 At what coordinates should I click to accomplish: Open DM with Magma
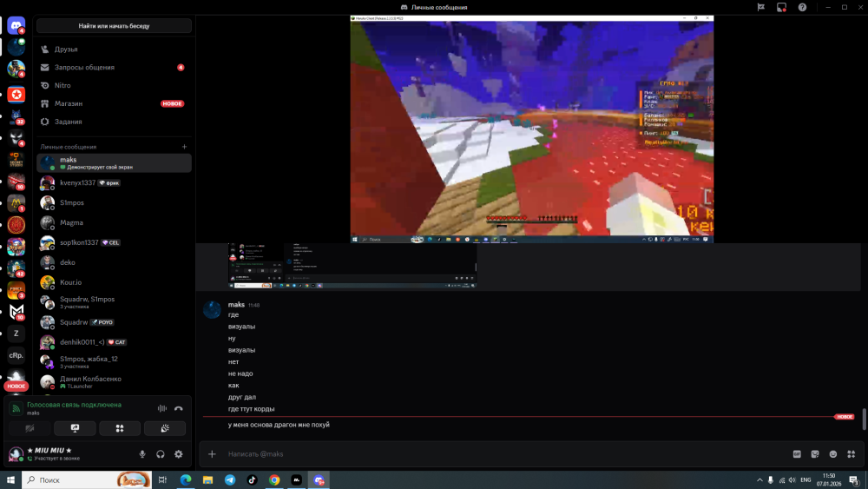[x=114, y=222]
